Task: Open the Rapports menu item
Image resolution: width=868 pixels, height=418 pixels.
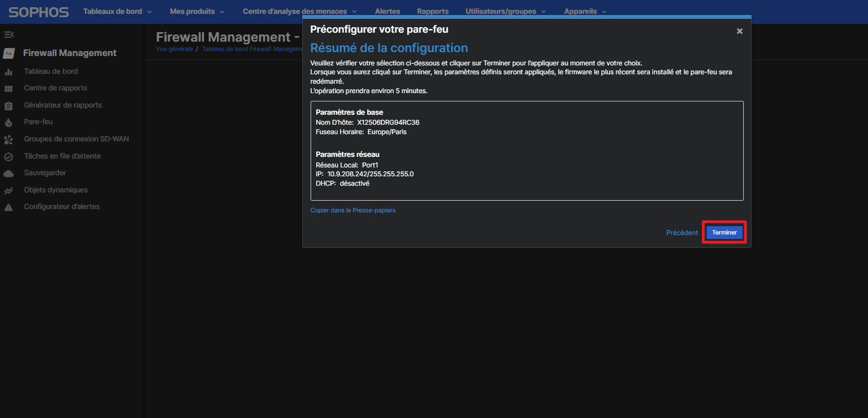Action: tap(433, 11)
